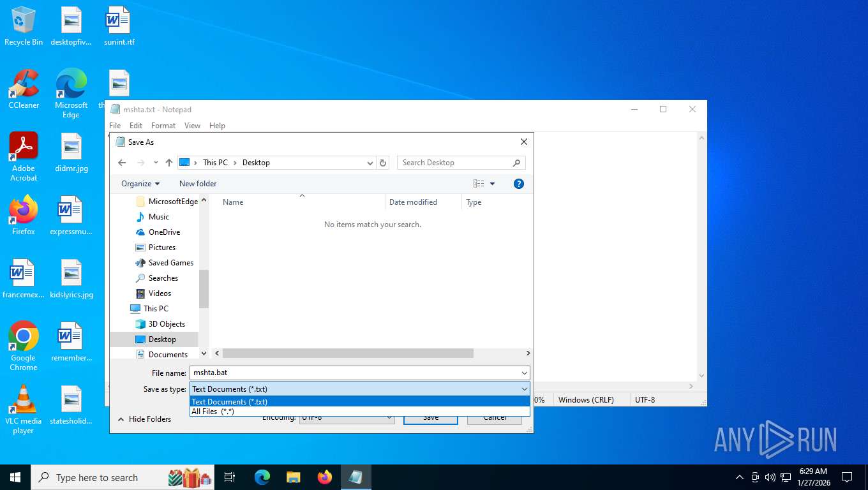Select All Files (*.*) in type list

(x=360, y=412)
